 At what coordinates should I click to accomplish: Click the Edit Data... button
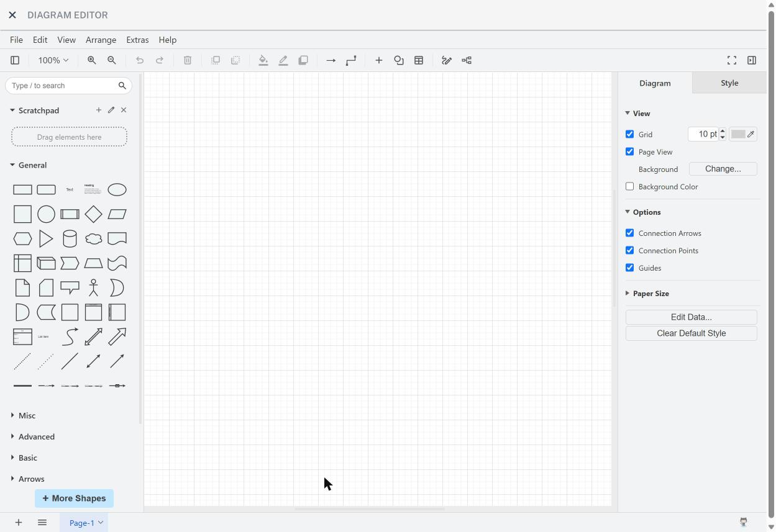[x=691, y=317]
